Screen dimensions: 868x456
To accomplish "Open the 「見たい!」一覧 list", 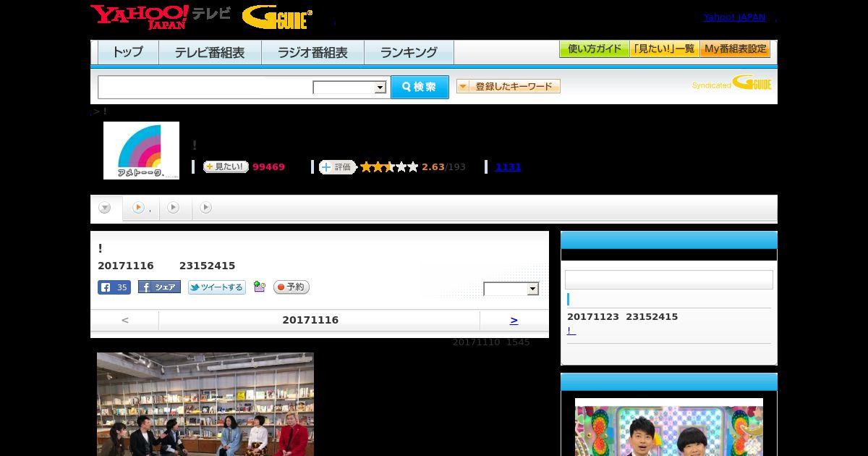I will [665, 49].
